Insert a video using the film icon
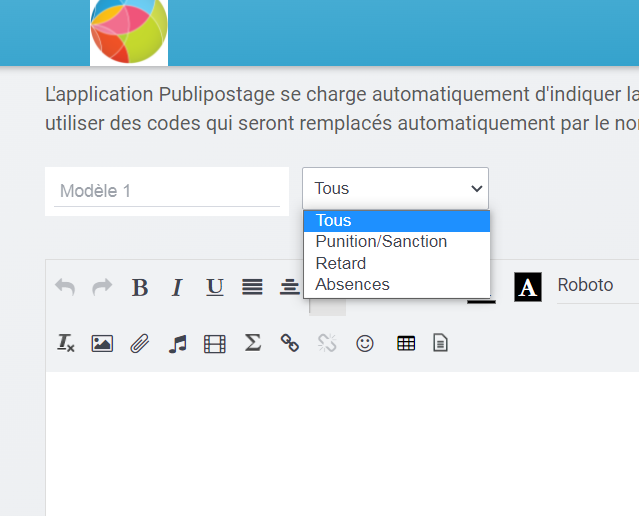 click(x=215, y=343)
